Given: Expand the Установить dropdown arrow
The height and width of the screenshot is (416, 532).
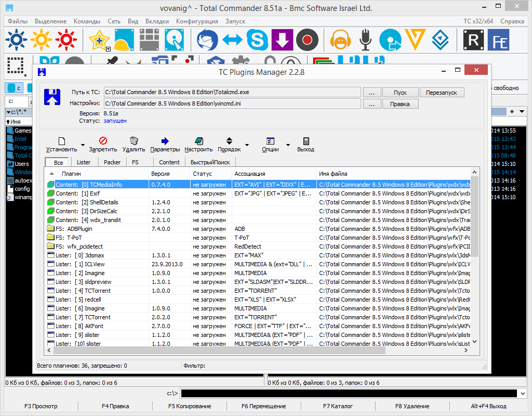Looking at the screenshot, I should pos(83,145).
